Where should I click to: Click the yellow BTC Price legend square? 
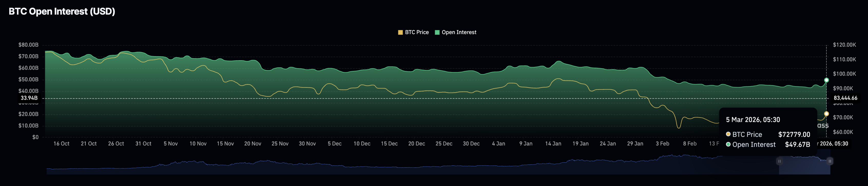tap(400, 33)
